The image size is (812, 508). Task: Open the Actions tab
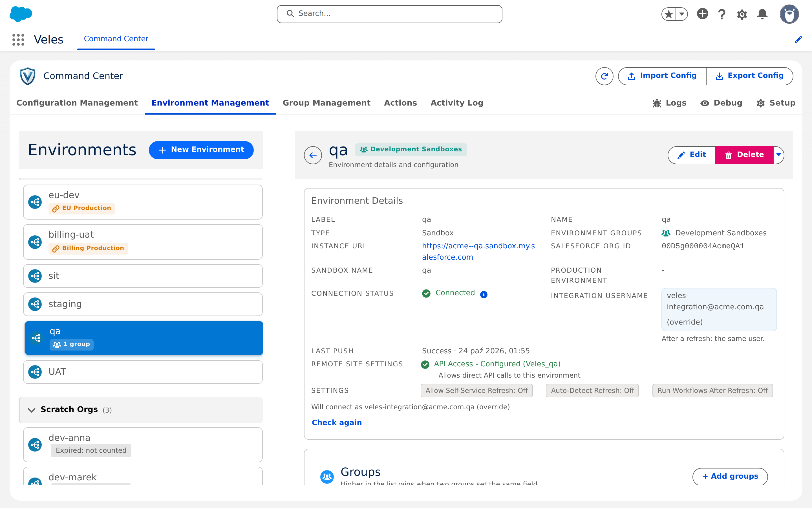400,103
